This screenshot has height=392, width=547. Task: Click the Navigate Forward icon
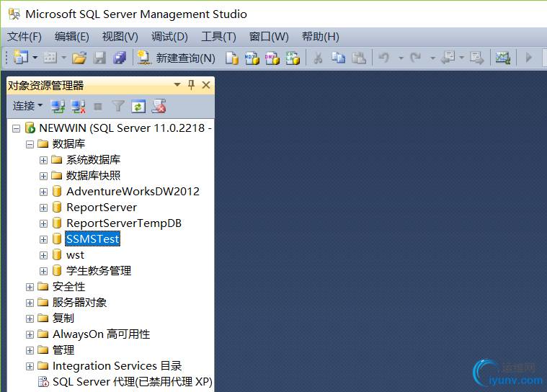477,58
